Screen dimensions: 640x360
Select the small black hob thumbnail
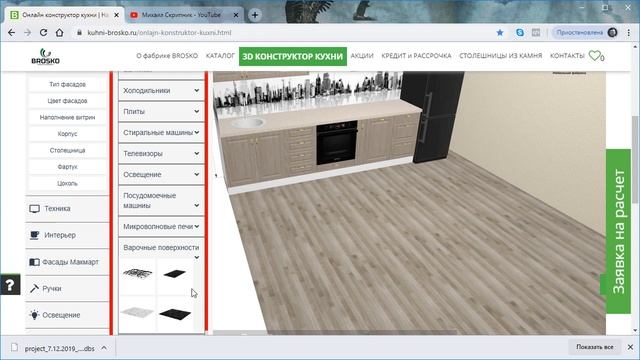pyautogui.click(x=175, y=273)
